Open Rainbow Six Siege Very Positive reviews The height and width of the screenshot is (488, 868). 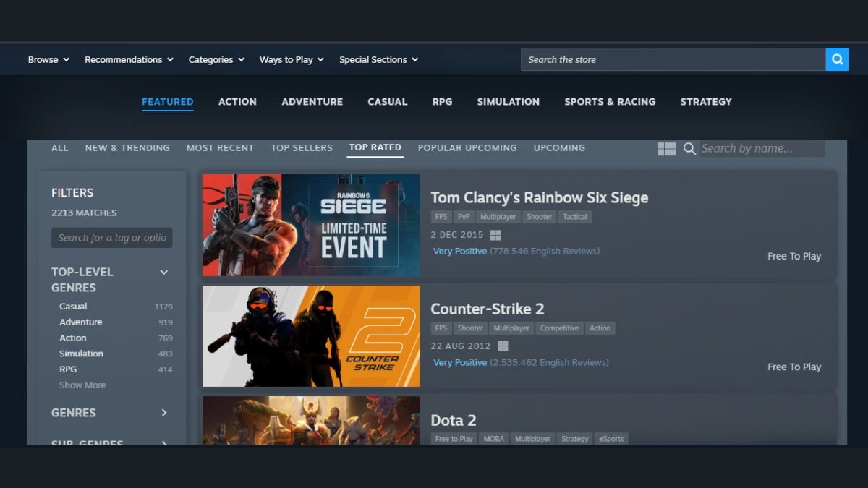[460, 252]
